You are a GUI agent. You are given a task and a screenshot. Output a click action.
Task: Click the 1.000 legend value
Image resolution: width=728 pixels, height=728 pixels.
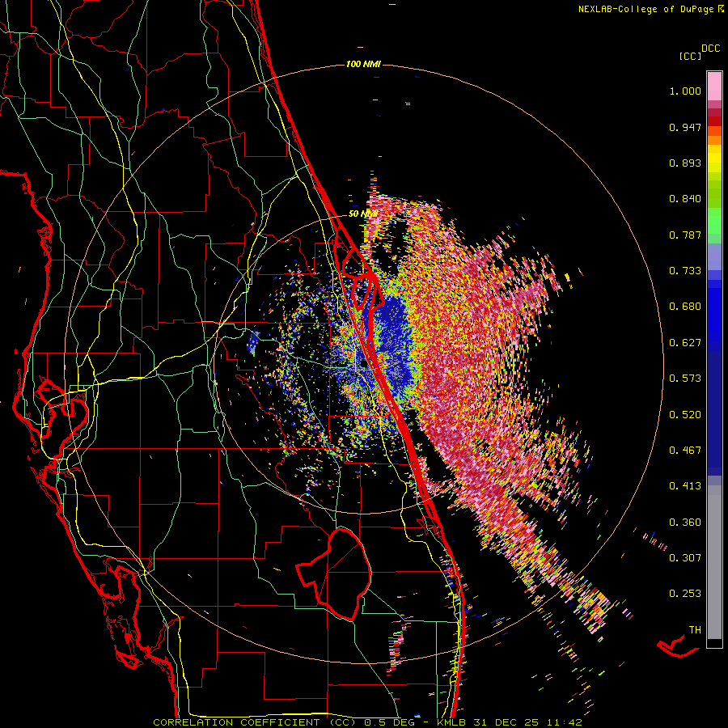(x=685, y=91)
